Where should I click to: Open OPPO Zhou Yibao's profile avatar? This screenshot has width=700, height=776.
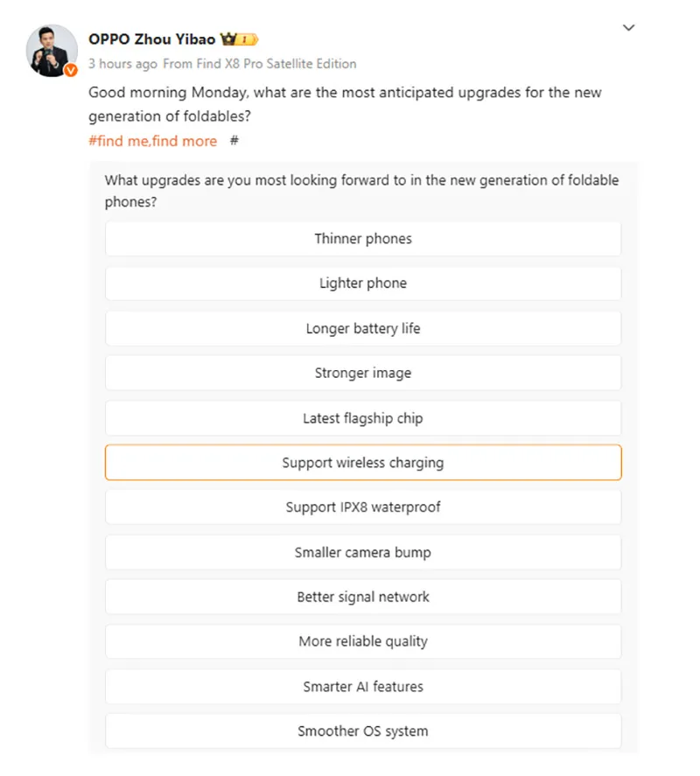(x=52, y=51)
